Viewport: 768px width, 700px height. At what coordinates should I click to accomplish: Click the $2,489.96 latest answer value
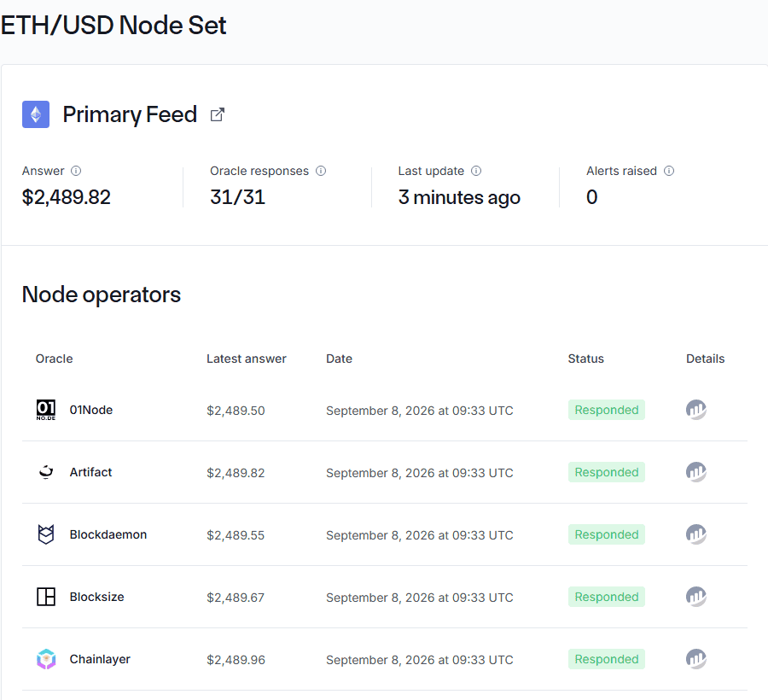coord(236,660)
